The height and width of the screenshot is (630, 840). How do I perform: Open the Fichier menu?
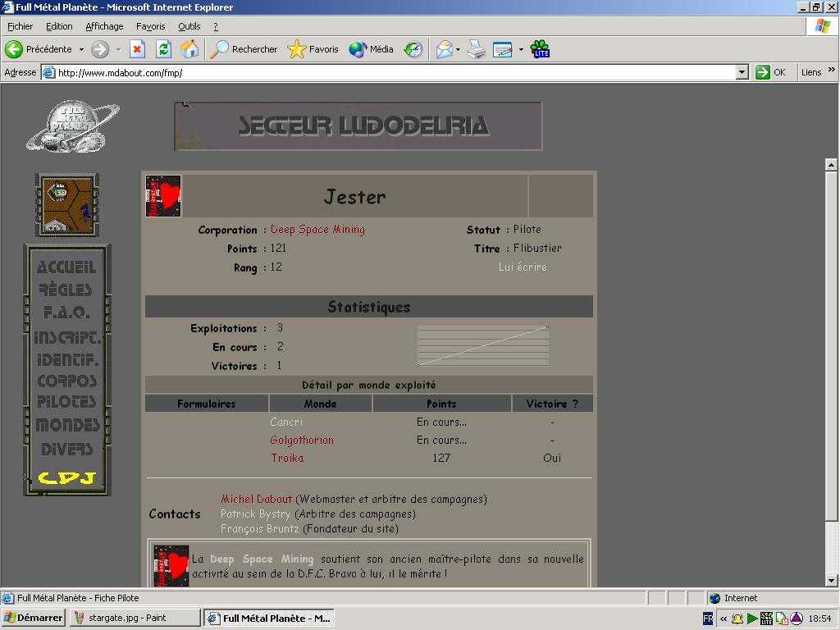tap(20, 26)
